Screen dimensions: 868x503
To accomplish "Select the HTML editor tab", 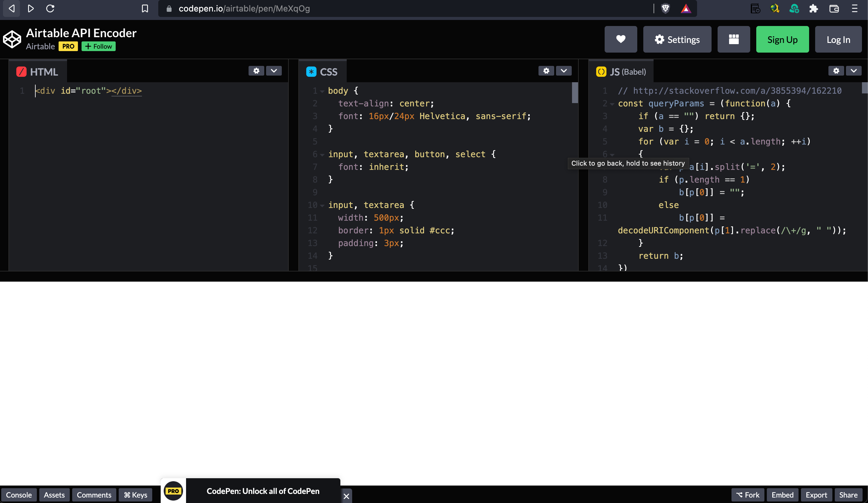I will (37, 71).
